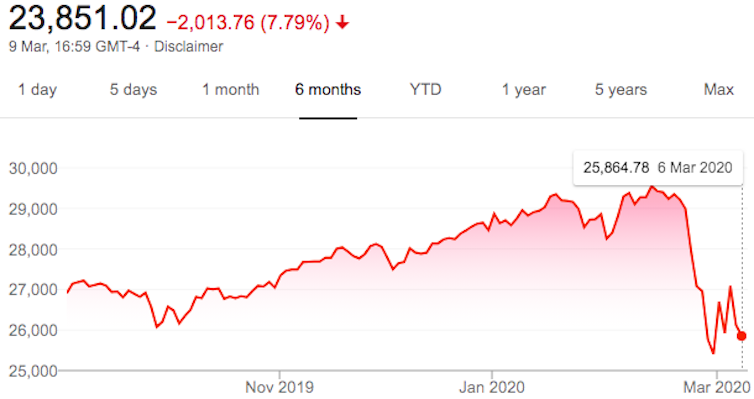Viewport: 754px width, 399px height.
Task: Switch to the 5 days tab
Action: [133, 89]
